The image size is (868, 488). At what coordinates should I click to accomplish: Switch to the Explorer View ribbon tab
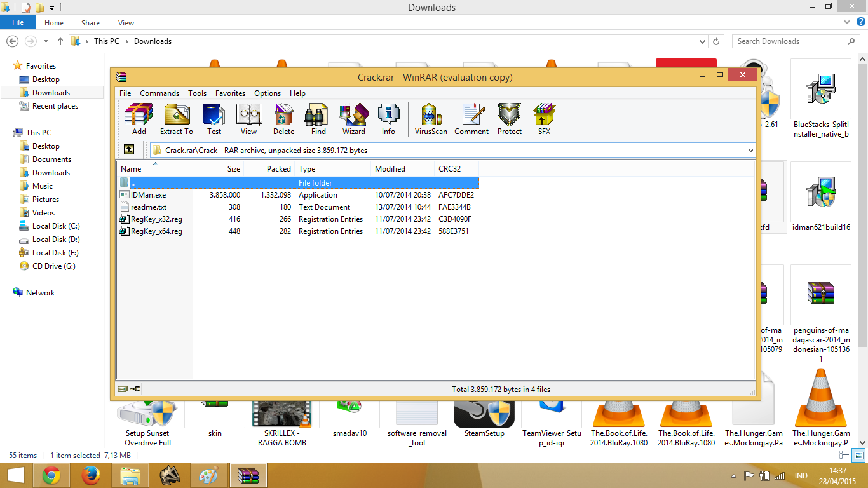pyautogui.click(x=126, y=23)
